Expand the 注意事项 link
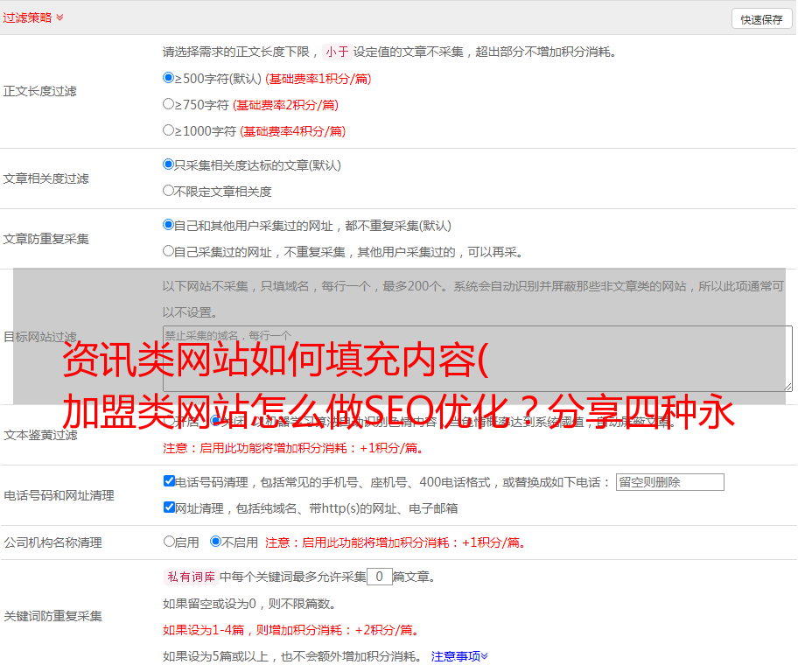Image resolution: width=798 pixels, height=672 pixels. (459, 656)
